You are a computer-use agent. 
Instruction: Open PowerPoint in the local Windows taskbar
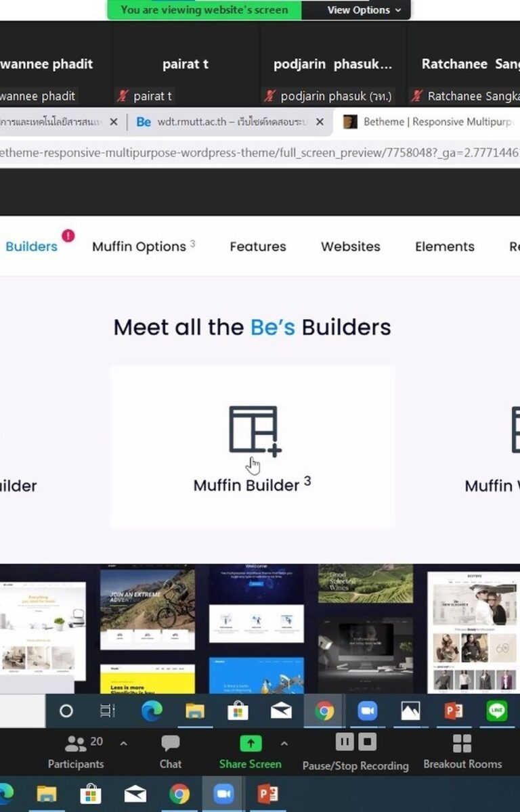pos(268,794)
